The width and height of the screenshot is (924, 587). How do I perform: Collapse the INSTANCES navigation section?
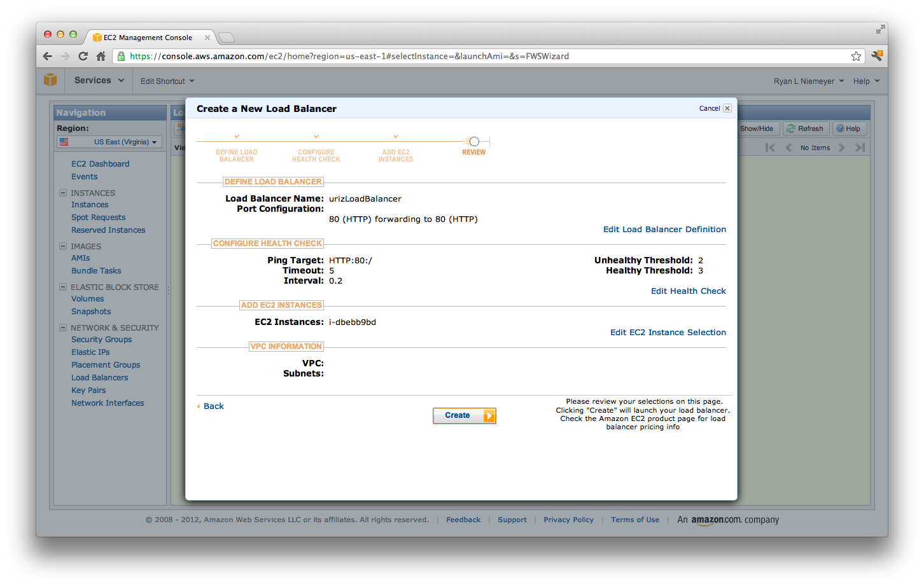coord(63,193)
